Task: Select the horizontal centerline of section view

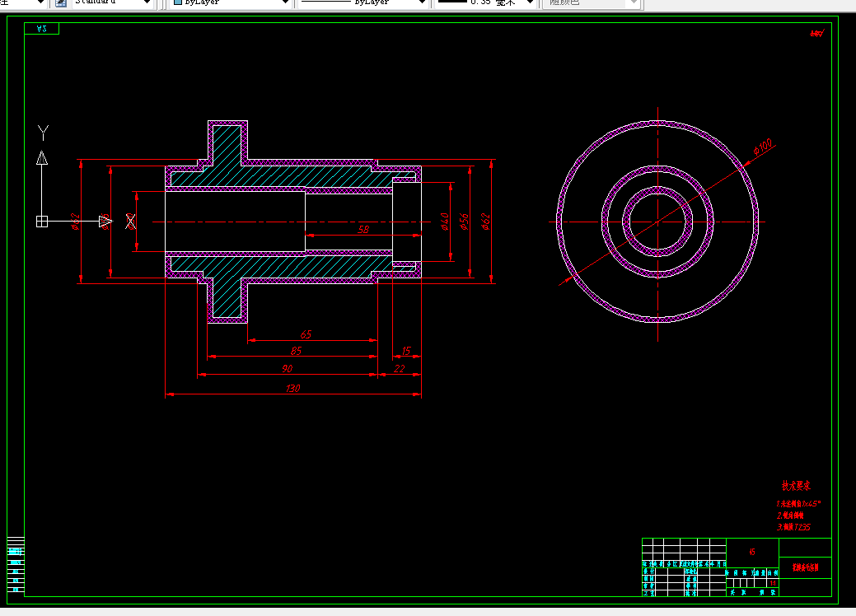Action: [292, 222]
